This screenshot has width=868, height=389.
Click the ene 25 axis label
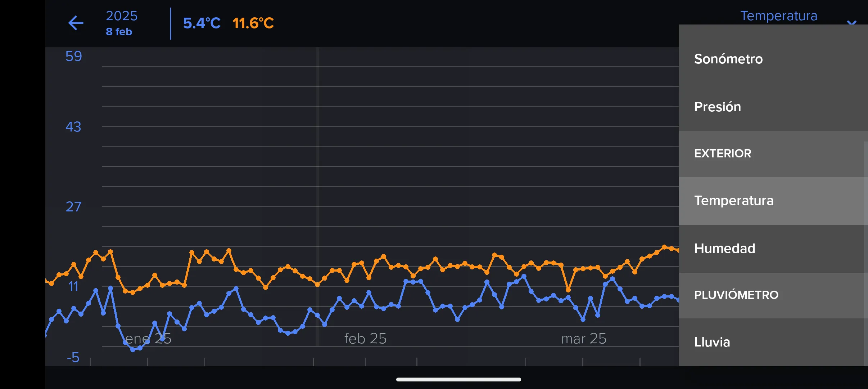[x=148, y=339]
